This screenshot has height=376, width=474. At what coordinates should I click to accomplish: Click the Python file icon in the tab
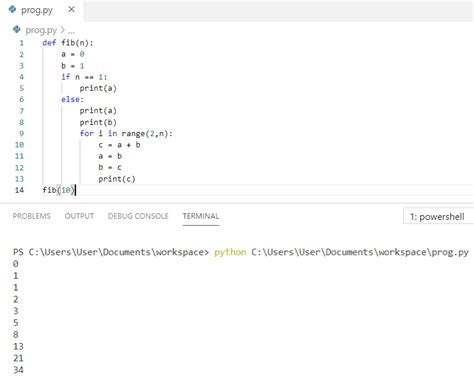[x=12, y=10]
